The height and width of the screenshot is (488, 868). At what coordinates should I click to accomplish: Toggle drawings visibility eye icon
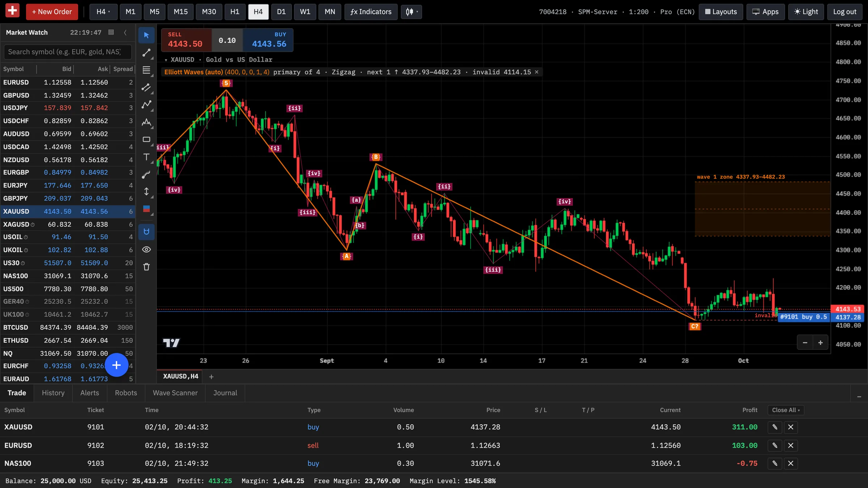click(146, 249)
